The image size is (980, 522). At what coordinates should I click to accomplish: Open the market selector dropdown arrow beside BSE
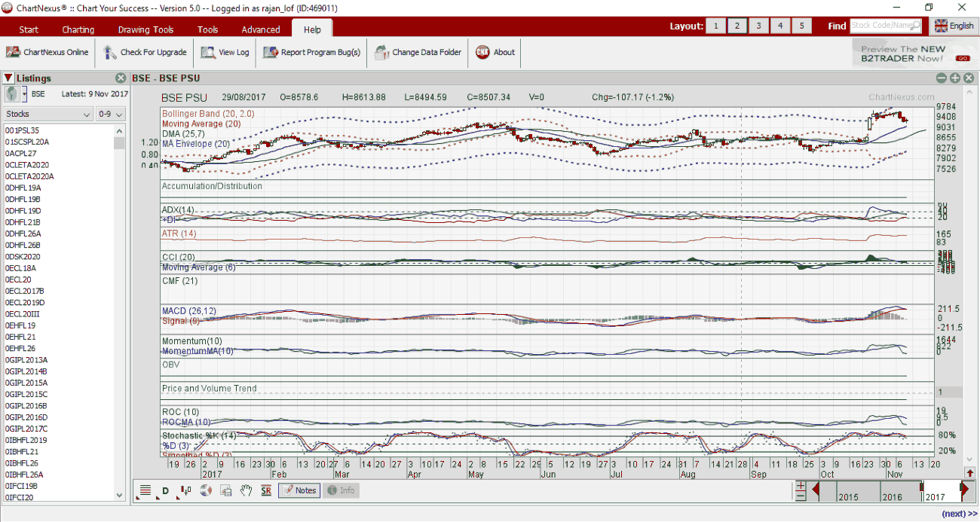coord(24,94)
